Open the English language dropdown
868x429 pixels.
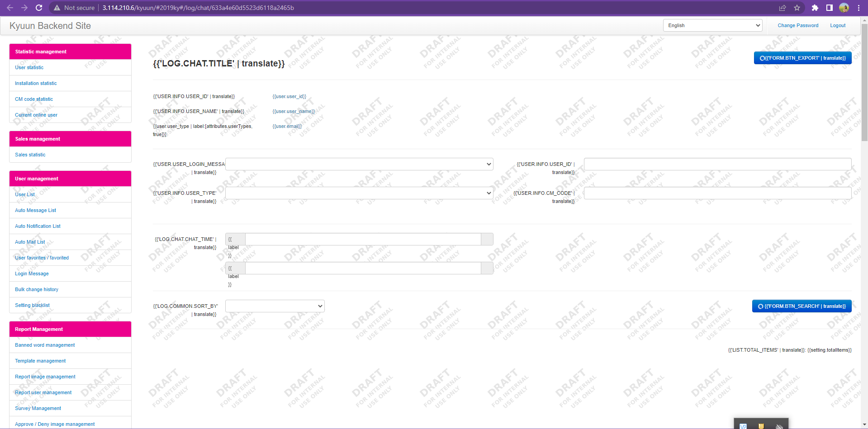(x=712, y=25)
